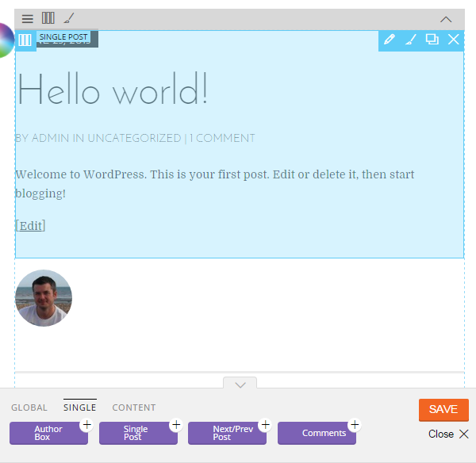Follow the [Edit] link
This screenshot has width=476, height=463.
point(30,226)
